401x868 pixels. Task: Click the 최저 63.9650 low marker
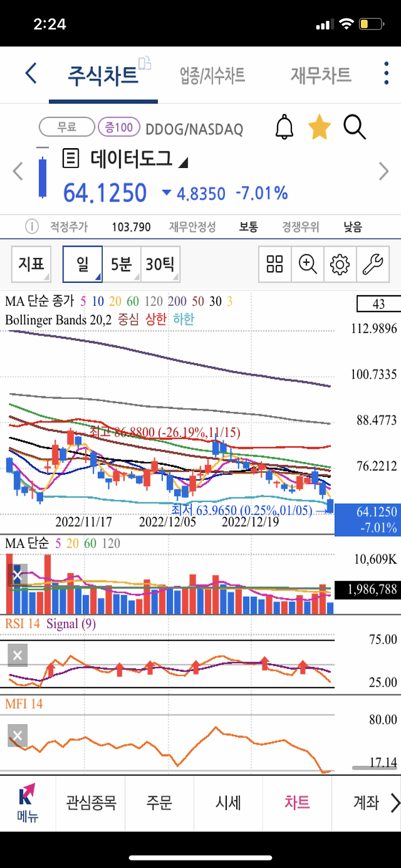pyautogui.click(x=242, y=510)
